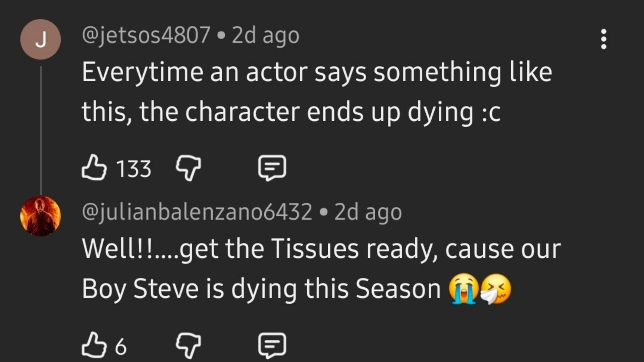Collapse the reply thread via vertical line

tap(41, 131)
